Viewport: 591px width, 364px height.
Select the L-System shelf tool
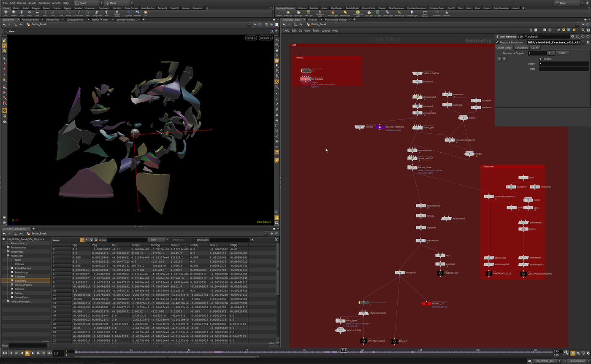[x=127, y=13]
